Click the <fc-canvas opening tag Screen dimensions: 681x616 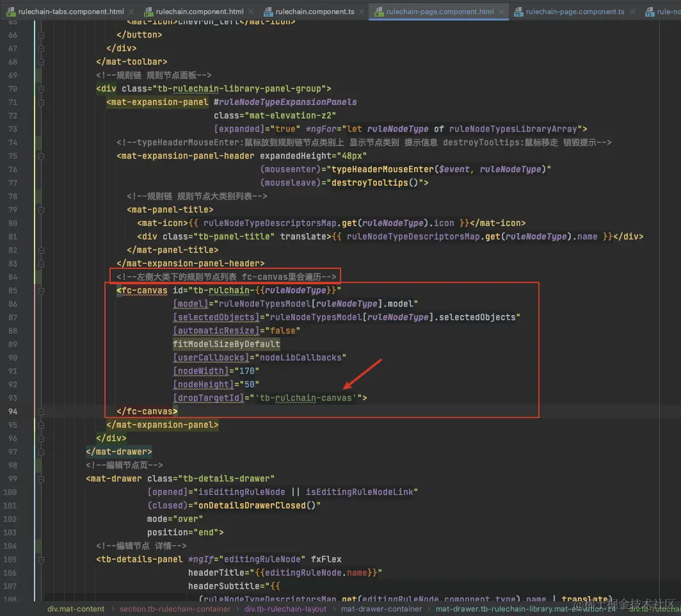click(142, 290)
